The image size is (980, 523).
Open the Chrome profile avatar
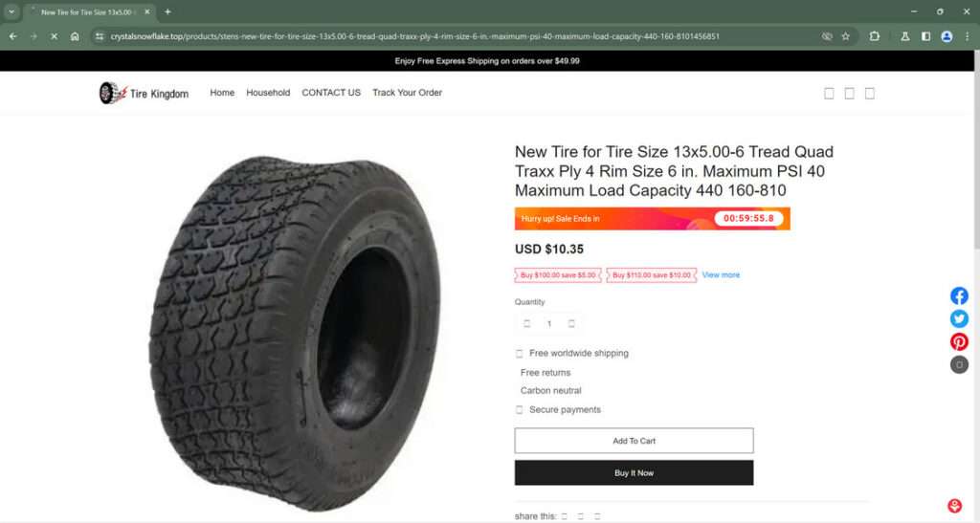(x=947, y=36)
